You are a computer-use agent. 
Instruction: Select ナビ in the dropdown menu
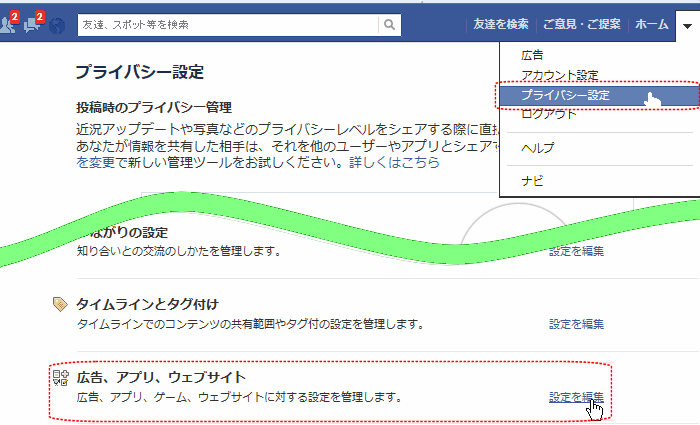point(532,180)
